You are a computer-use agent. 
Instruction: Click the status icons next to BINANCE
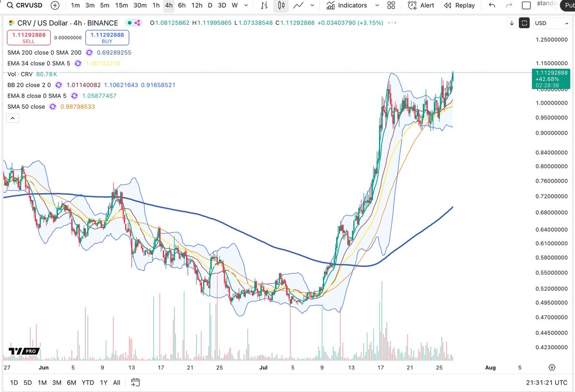coord(133,23)
